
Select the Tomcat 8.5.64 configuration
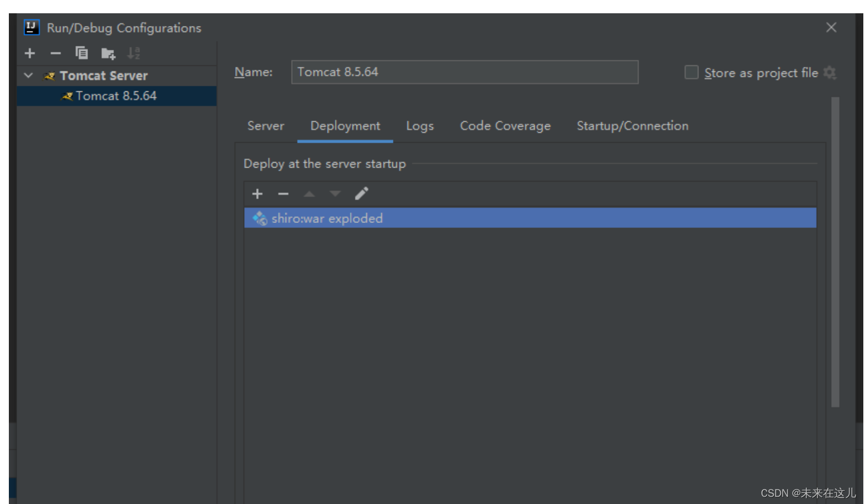(x=117, y=96)
